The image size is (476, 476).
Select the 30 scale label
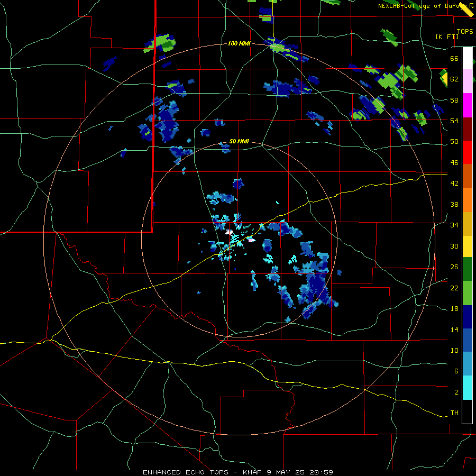454,246
